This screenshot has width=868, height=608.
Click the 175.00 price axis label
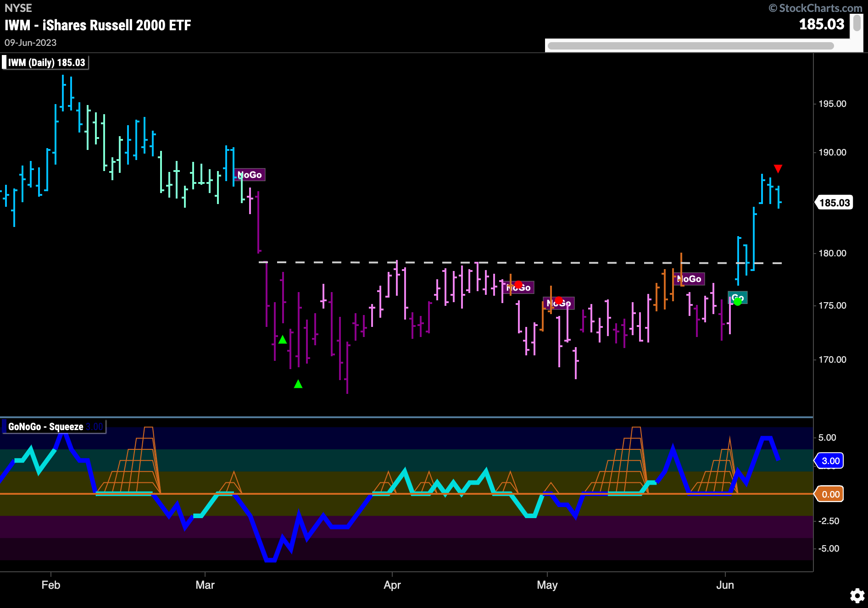(x=832, y=305)
